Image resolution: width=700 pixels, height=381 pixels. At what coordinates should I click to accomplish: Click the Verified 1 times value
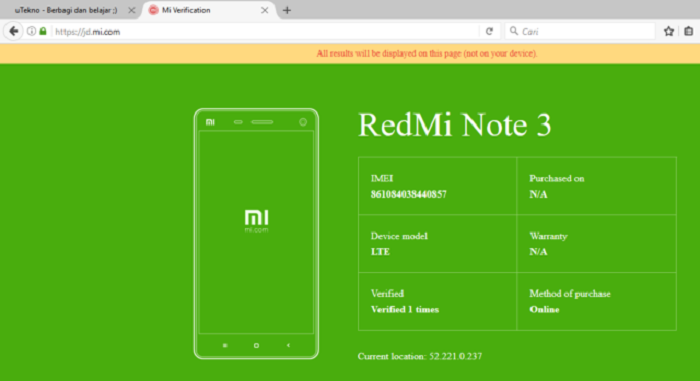click(405, 309)
